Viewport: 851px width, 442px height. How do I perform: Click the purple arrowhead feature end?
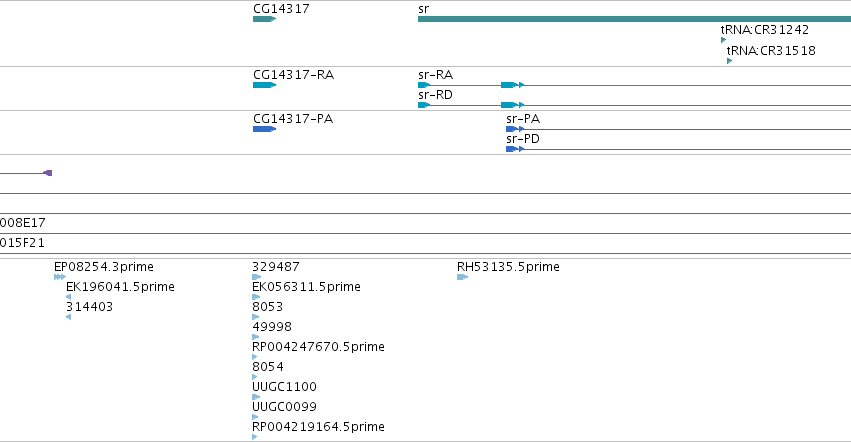pos(48,173)
